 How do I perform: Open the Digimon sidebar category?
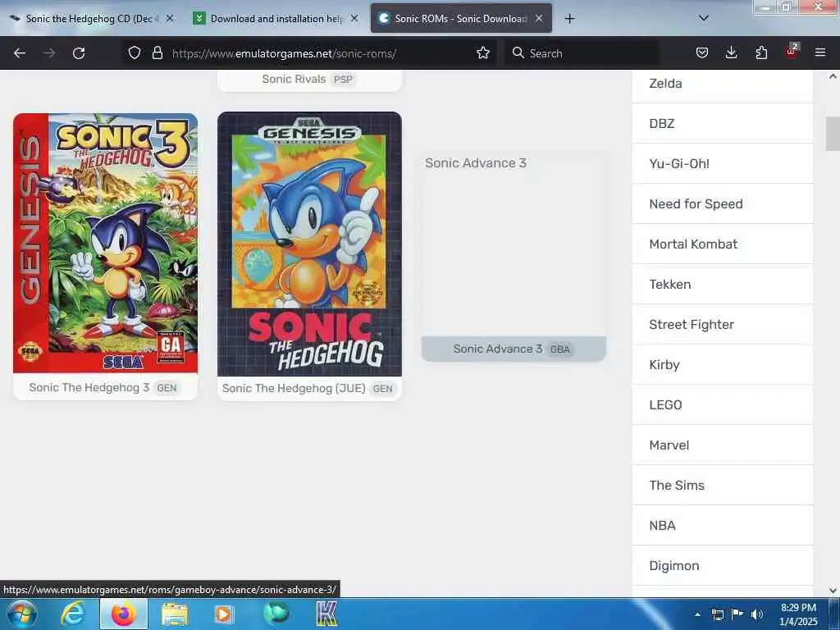click(x=722, y=566)
